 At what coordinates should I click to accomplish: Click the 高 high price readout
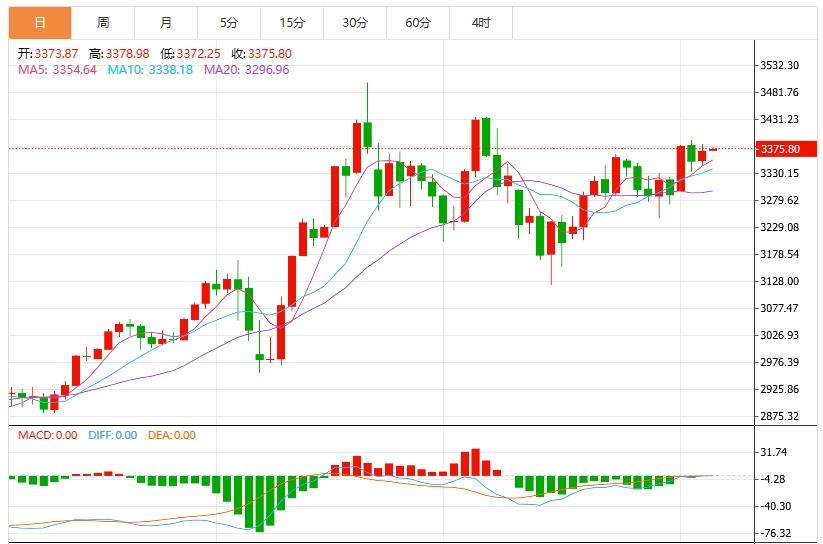(119, 53)
